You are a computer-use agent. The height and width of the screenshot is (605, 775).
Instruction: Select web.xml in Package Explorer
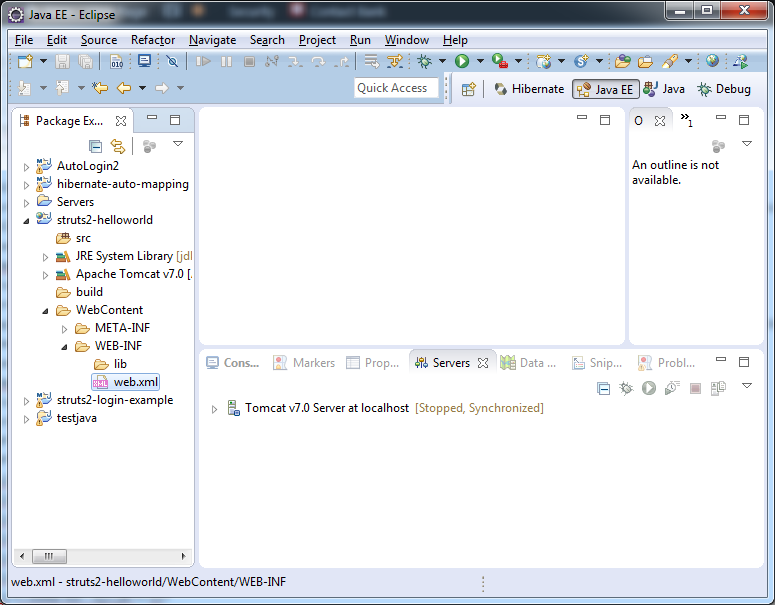[126, 382]
